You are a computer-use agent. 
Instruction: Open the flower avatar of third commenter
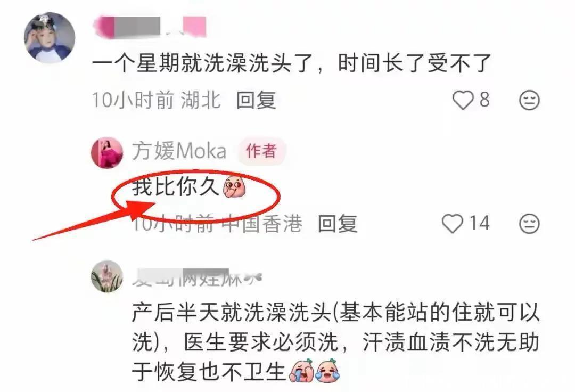point(106,276)
